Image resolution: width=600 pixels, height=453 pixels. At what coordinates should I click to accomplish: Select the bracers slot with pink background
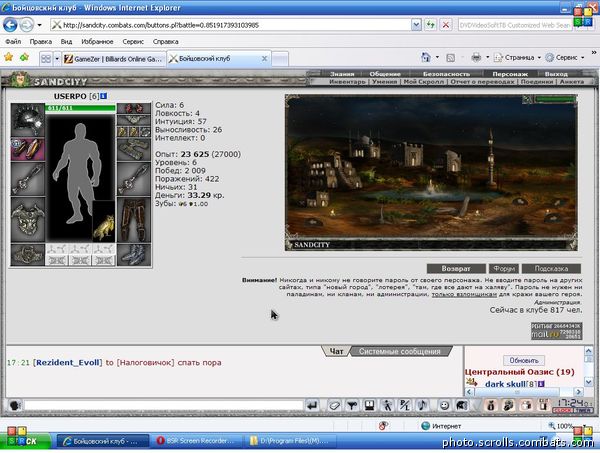[28, 149]
